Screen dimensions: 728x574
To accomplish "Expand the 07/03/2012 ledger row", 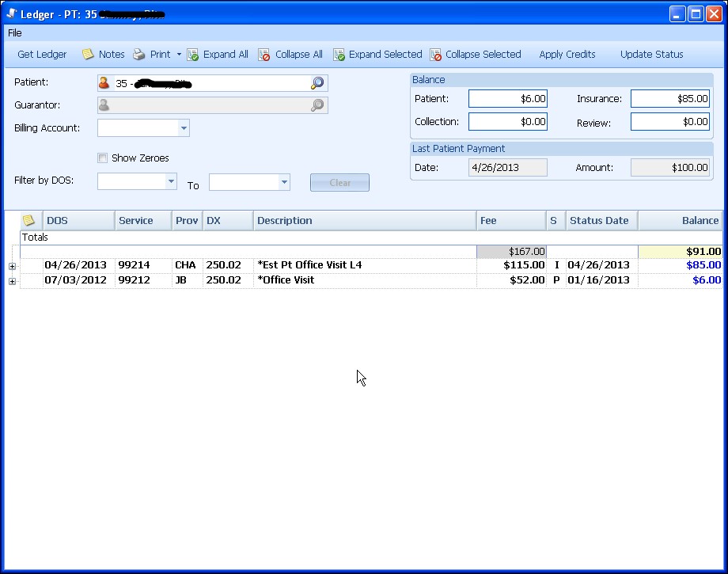I will point(12,281).
